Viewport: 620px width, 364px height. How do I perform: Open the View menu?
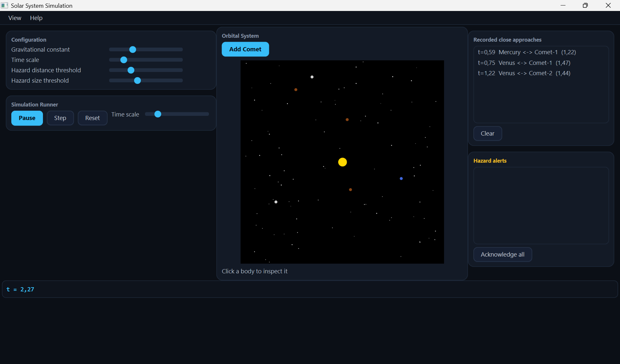(15, 18)
